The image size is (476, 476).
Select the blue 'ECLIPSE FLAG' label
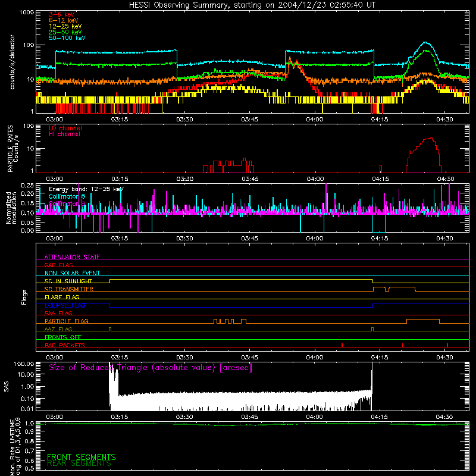click(65, 305)
